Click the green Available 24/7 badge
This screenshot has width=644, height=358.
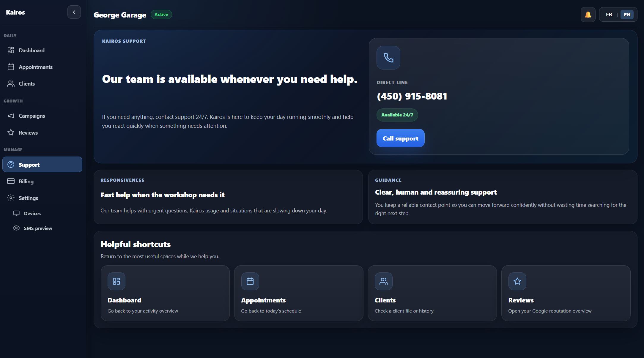[x=397, y=115]
